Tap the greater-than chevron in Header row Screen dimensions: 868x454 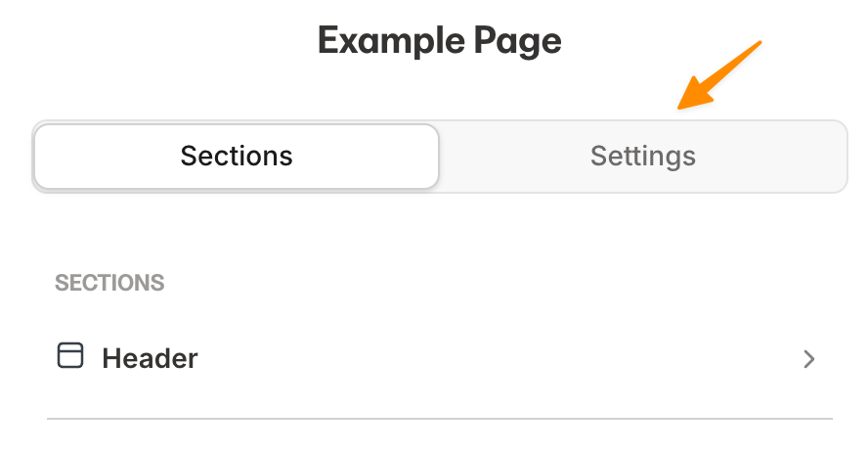click(808, 359)
